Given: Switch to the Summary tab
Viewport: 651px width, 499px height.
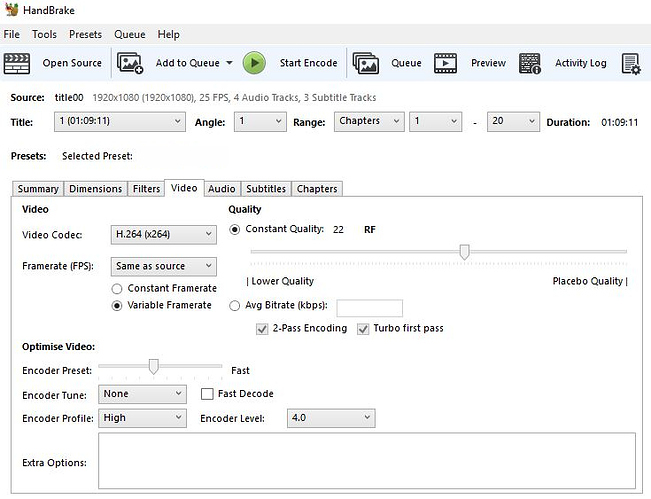Looking at the screenshot, I should [38, 189].
